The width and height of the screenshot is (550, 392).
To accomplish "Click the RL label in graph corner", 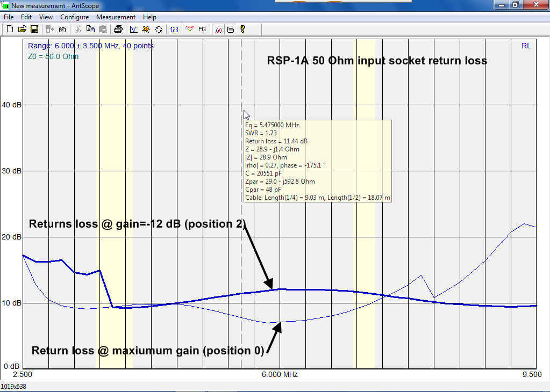I will 526,46.
